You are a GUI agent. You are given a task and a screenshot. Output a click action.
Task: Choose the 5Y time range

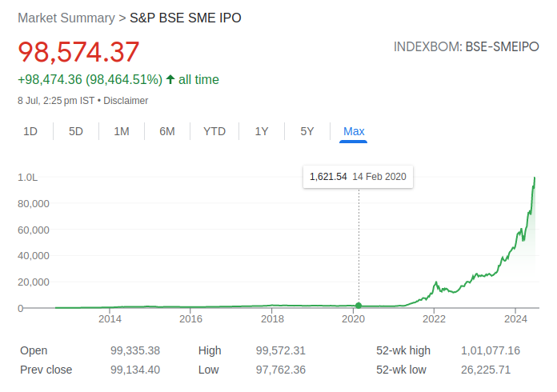pos(307,131)
